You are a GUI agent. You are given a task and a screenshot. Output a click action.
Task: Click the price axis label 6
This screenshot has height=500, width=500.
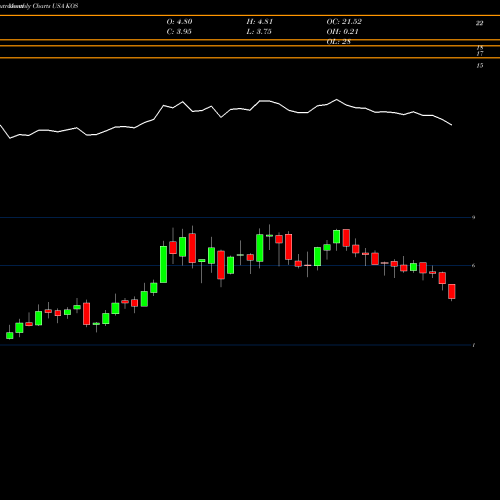coord(473,266)
